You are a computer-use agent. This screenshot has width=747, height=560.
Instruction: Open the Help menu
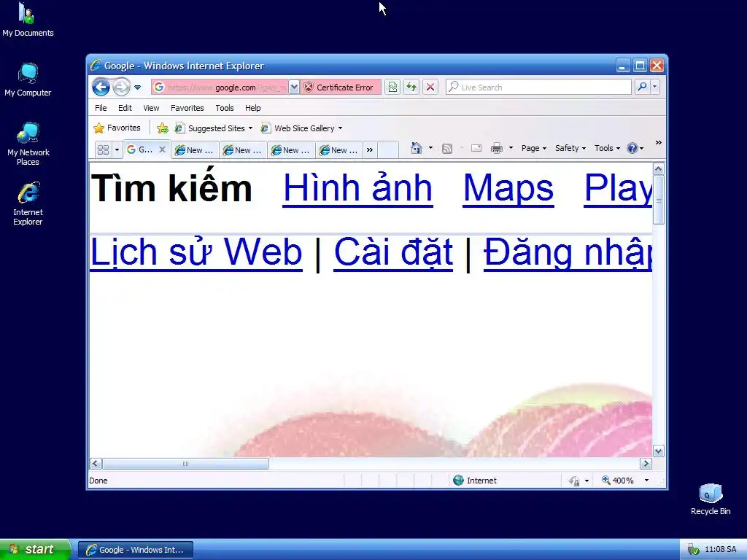252,108
